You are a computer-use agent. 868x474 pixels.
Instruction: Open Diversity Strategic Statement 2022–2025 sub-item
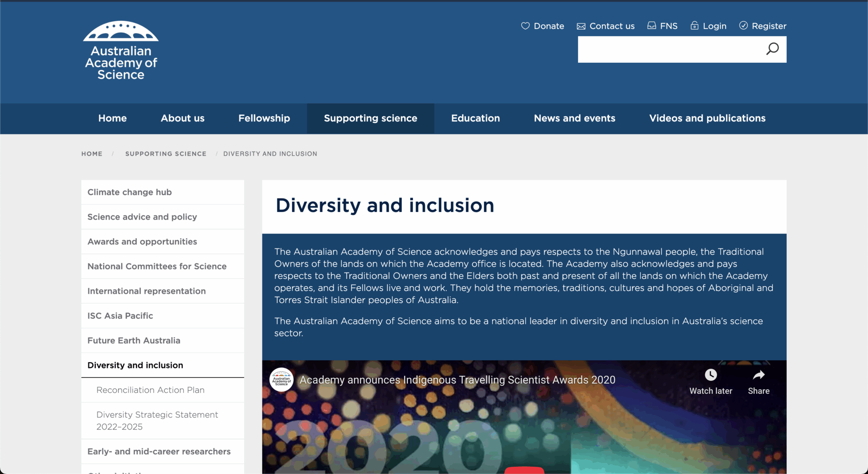(x=163, y=421)
